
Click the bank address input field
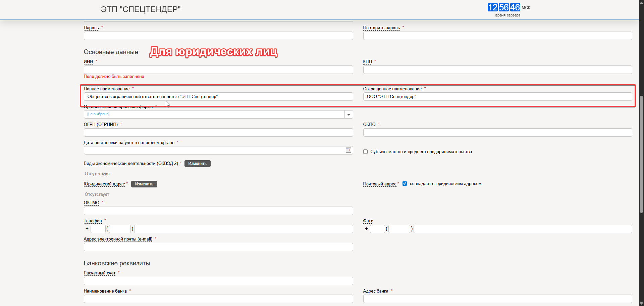pos(497,299)
